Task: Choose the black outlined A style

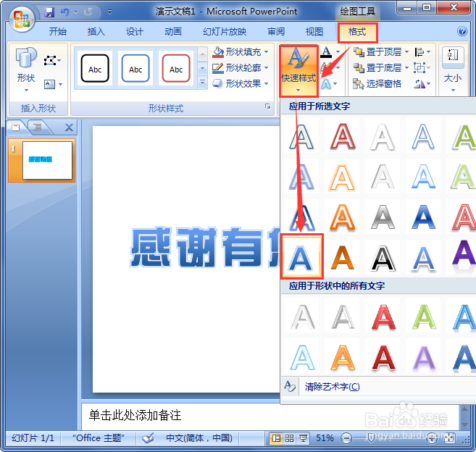Action: pyautogui.click(x=383, y=258)
